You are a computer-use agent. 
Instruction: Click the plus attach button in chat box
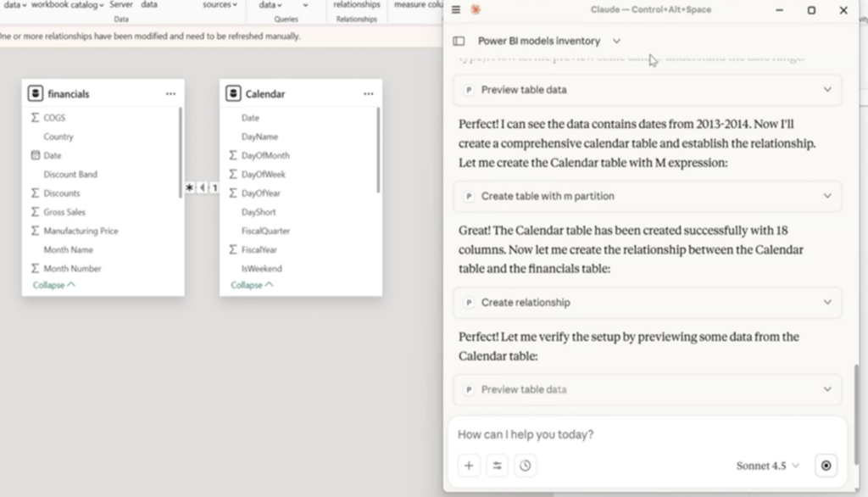[469, 466]
